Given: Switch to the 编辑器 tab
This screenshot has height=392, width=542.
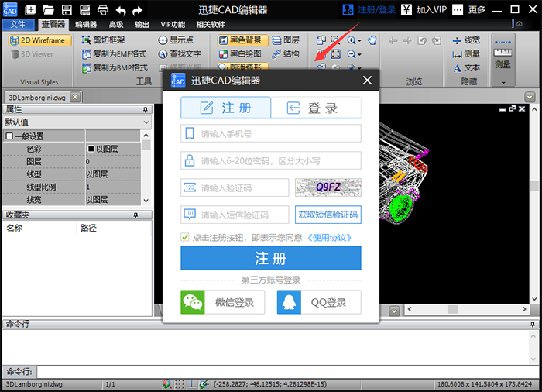Looking at the screenshot, I should (86, 24).
